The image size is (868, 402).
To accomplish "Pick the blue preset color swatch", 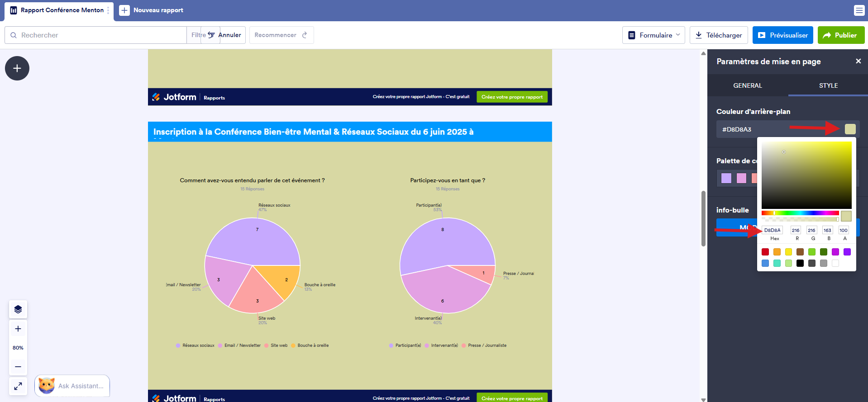I will 765,263.
